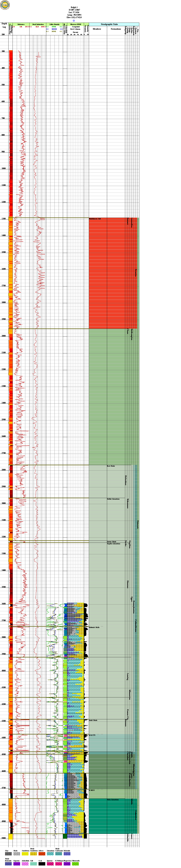The image size is (181, 868).
Task: Click the well location crosshair symbol
Action: click(74, 21)
